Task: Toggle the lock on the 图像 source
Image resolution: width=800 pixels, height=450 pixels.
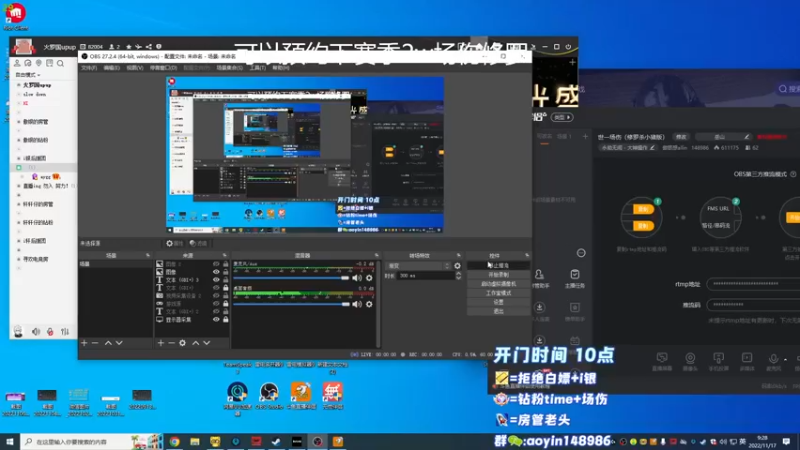Action: 226,272
